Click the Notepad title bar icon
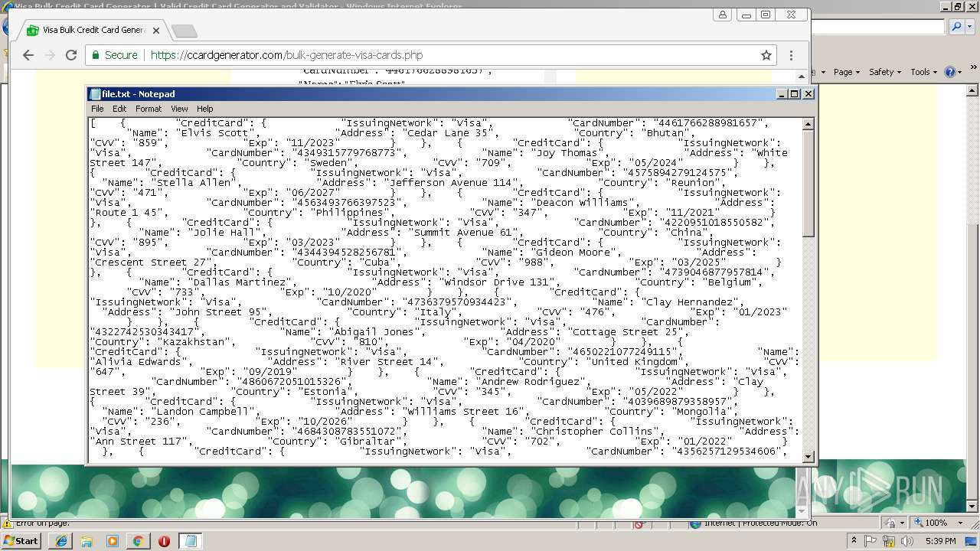Image resolution: width=980 pixels, height=551 pixels. [95, 94]
